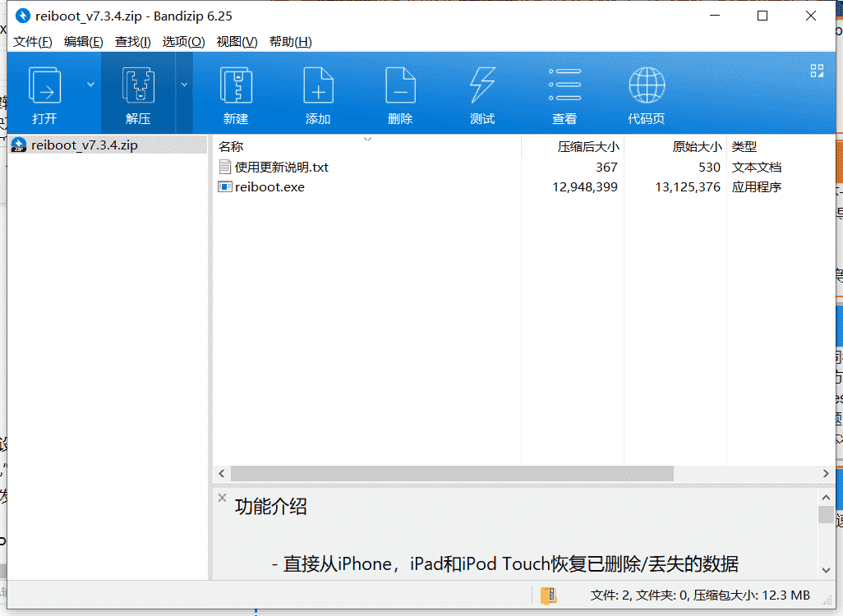Click the compressed size value 367
Image resolution: width=843 pixels, height=616 pixels.
point(606,168)
